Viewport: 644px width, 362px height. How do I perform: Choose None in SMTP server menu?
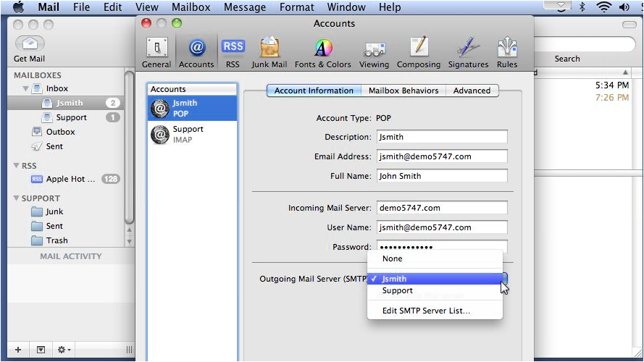click(435, 258)
